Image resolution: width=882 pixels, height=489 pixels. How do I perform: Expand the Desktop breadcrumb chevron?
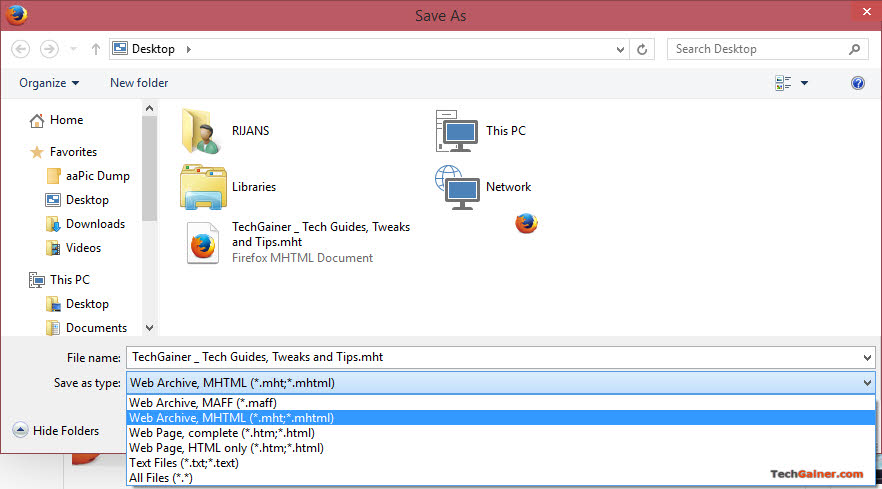coord(188,49)
